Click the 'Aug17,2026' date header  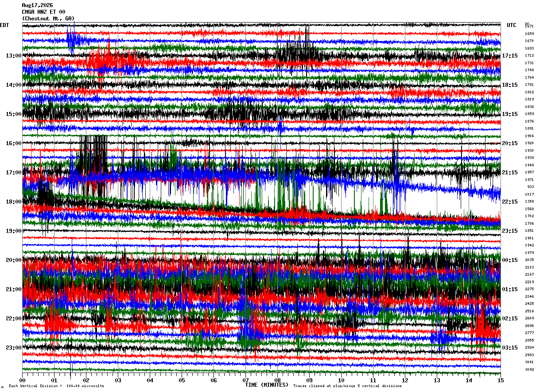(x=37, y=5)
